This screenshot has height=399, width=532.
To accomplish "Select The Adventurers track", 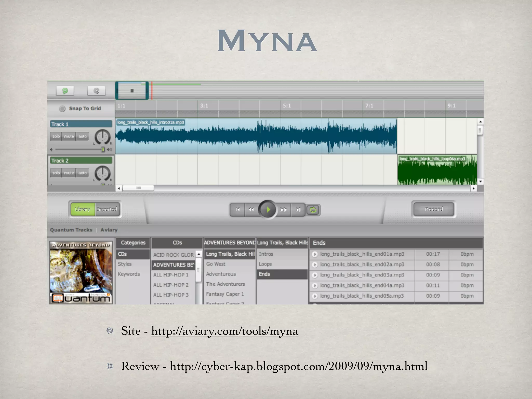I will click(x=230, y=284).
